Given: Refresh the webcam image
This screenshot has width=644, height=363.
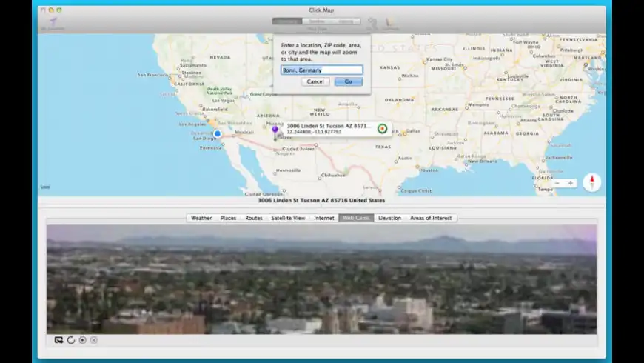Looking at the screenshot, I should coord(70,340).
